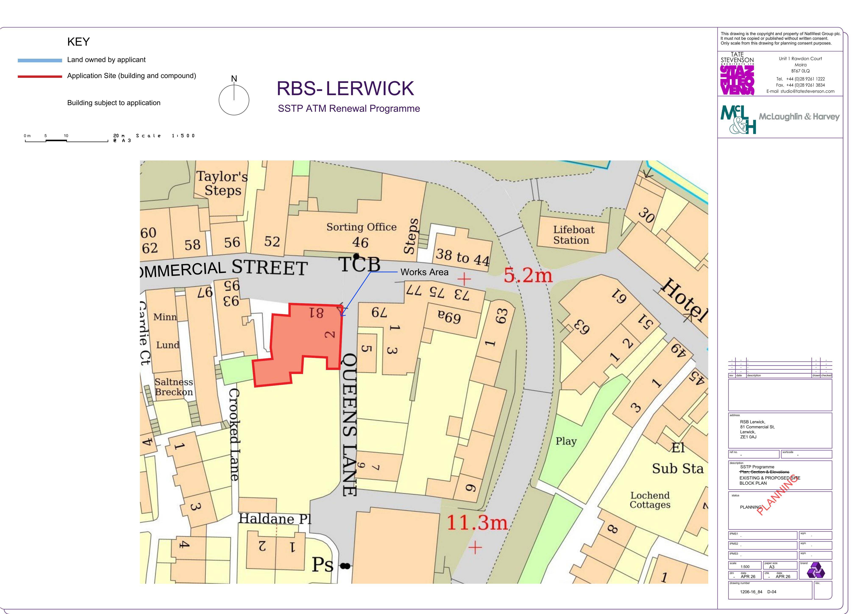This screenshot has width=868, height=614.
Task: Click the scale bar graphic
Action: pos(67,141)
